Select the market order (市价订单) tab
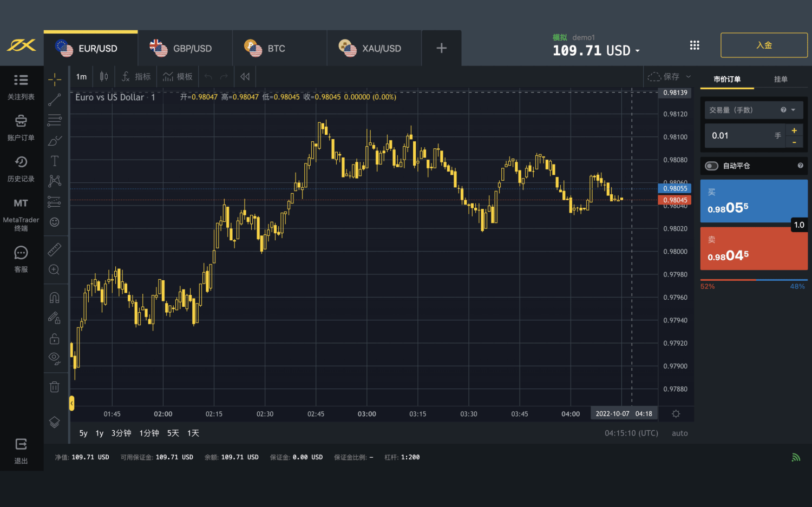This screenshot has width=812, height=507. (727, 79)
